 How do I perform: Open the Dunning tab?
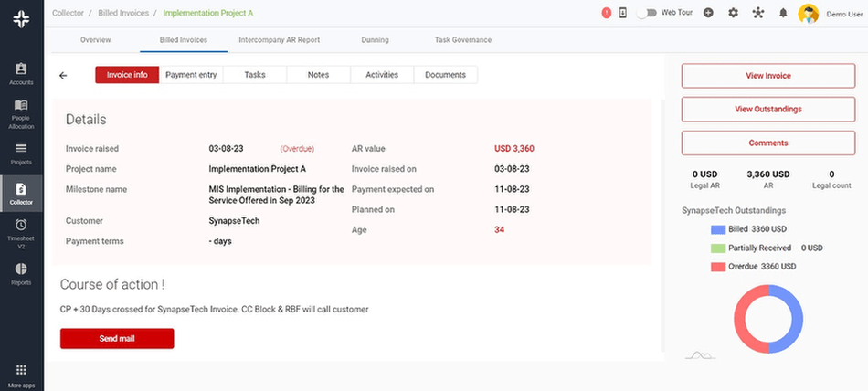375,40
